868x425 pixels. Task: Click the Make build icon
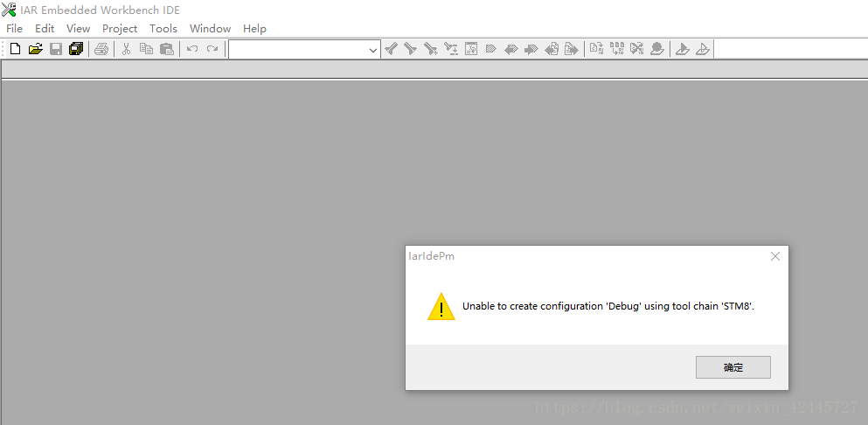tap(617, 49)
